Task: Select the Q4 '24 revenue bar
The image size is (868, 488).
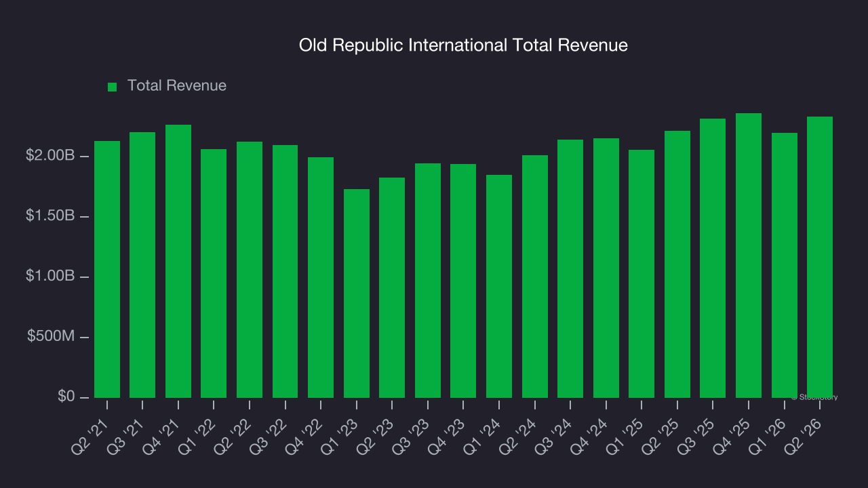Action: (x=606, y=268)
